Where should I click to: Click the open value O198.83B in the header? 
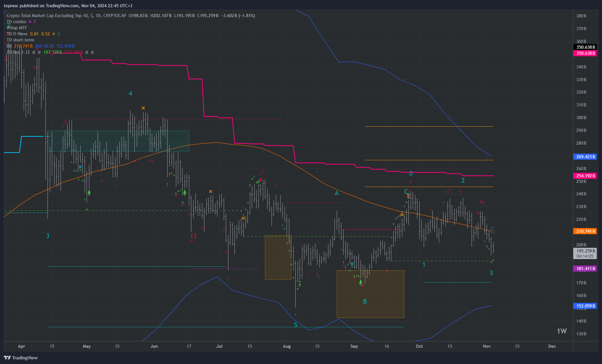(138, 16)
